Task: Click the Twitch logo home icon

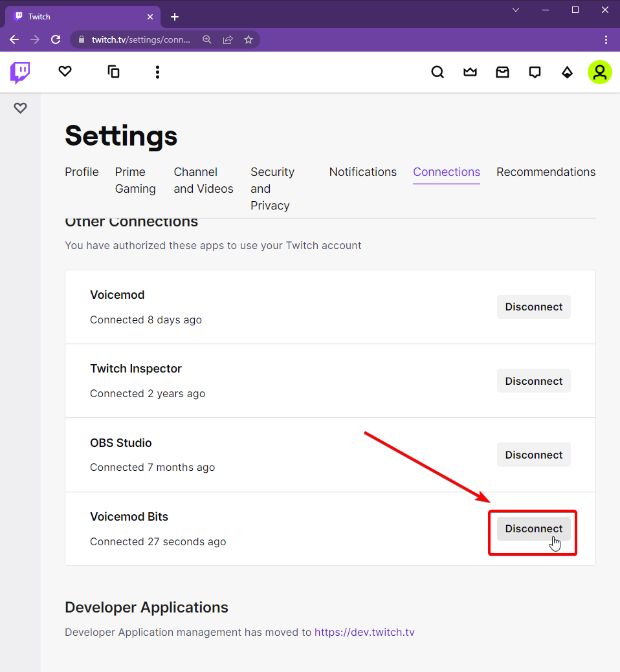Action: pos(20,72)
